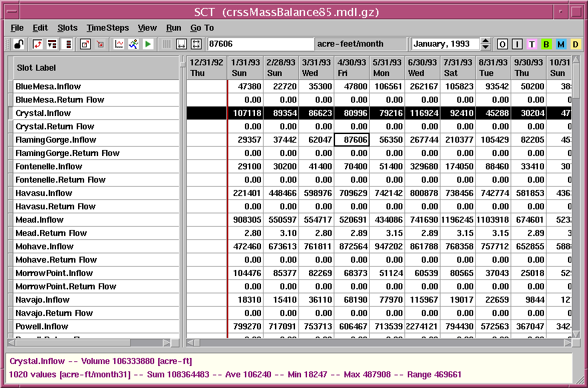Click the toolbar drag handle grip
588x388 pixels.
[x=7, y=44]
